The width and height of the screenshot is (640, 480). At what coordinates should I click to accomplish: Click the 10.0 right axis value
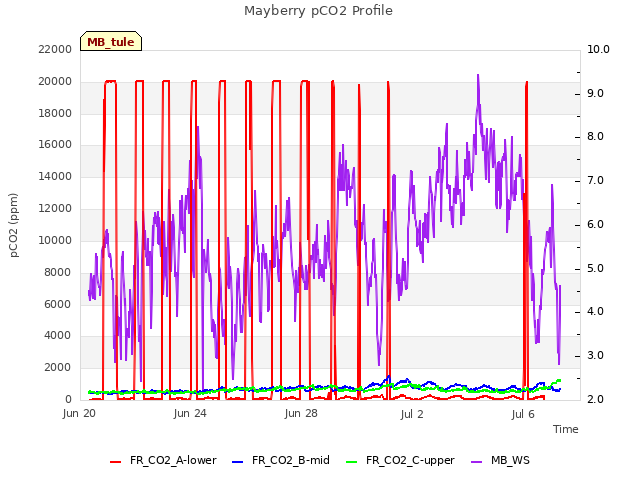[598, 49]
